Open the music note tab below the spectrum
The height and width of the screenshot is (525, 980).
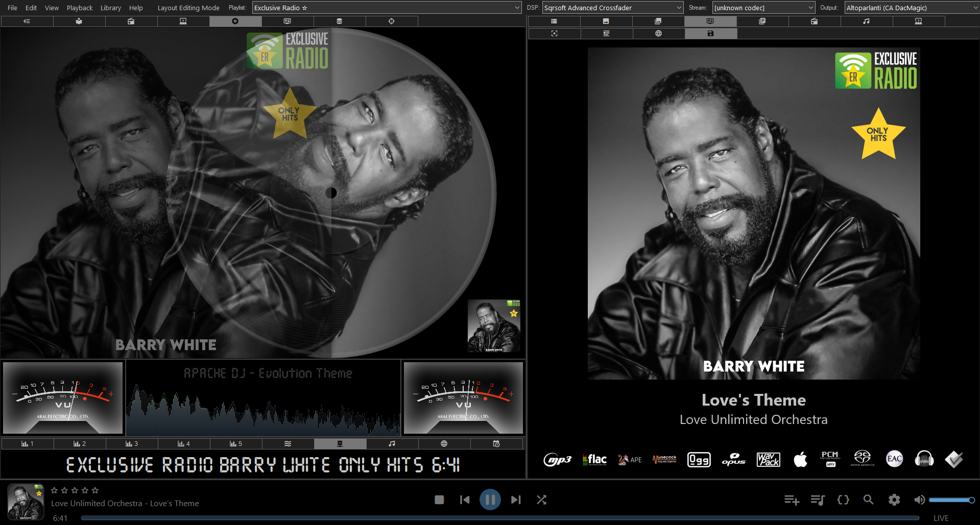pyautogui.click(x=392, y=444)
